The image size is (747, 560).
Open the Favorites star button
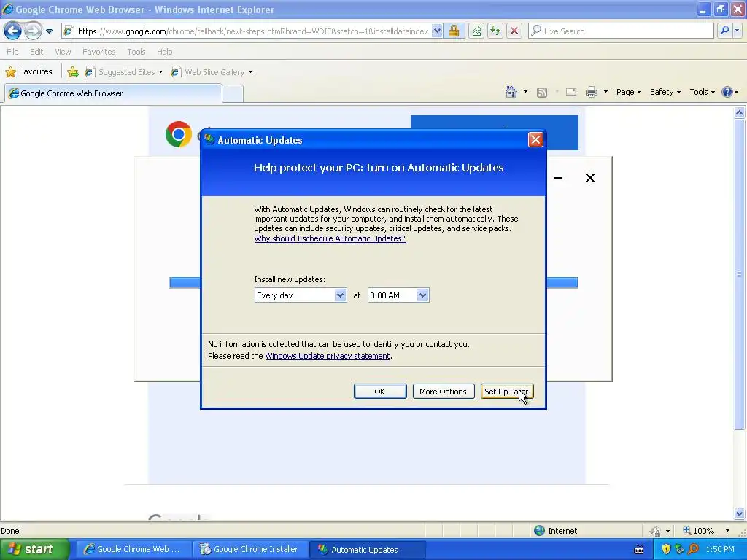tap(28, 72)
